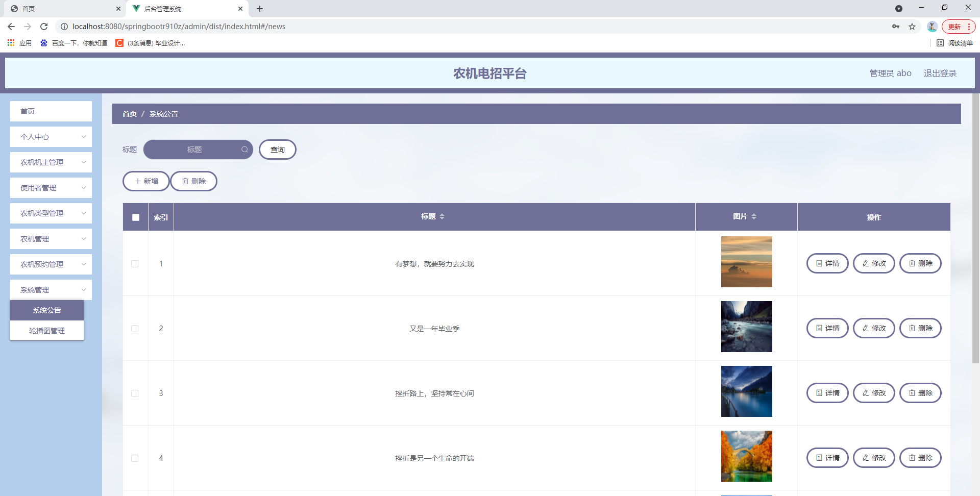Click the pencil icon on row 2's 修改 button
The image size is (980, 496).
click(865, 328)
